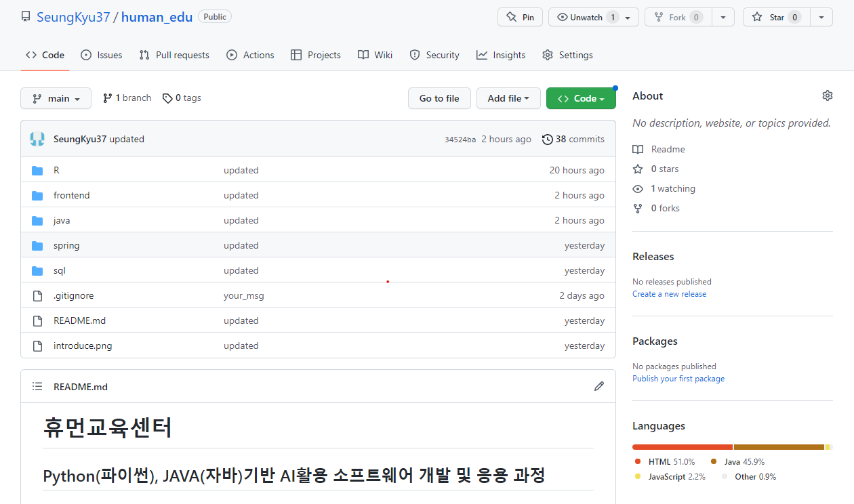Star the human_edu repository
Screen dimensions: 854x504
click(776, 17)
